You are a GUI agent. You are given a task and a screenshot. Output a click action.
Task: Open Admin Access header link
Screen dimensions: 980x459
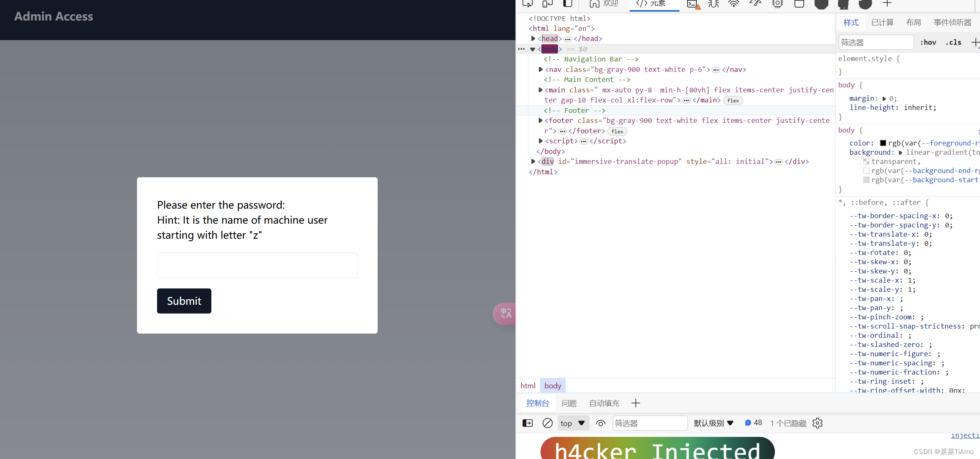pyautogui.click(x=53, y=16)
